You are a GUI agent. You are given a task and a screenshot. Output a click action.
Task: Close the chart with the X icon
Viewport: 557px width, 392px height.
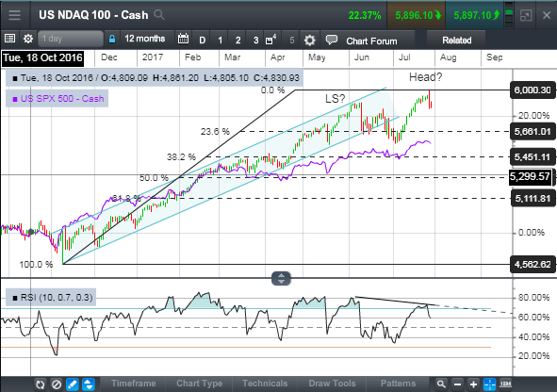click(547, 15)
